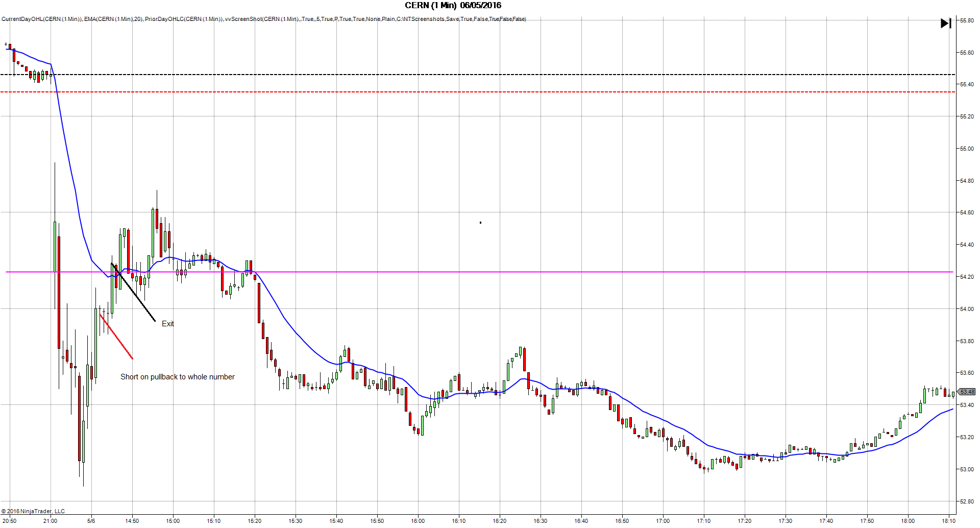Click the 53.80 price axis label

click(967, 341)
